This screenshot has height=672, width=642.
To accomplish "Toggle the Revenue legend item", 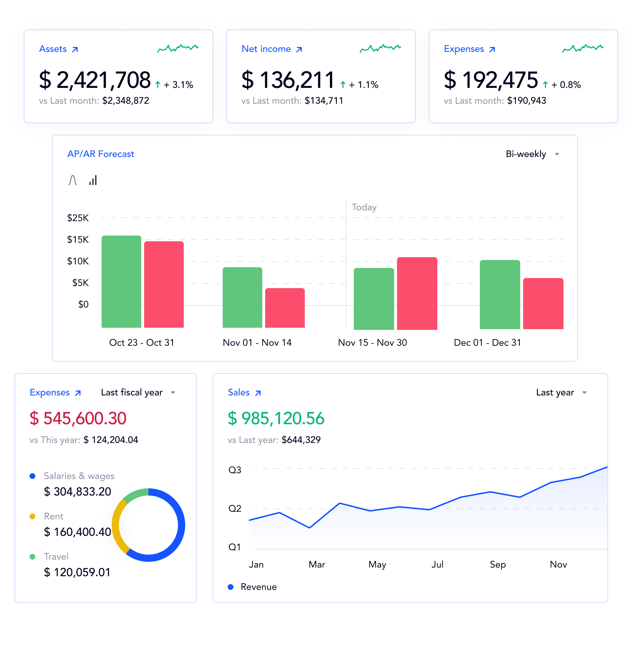I will [253, 587].
